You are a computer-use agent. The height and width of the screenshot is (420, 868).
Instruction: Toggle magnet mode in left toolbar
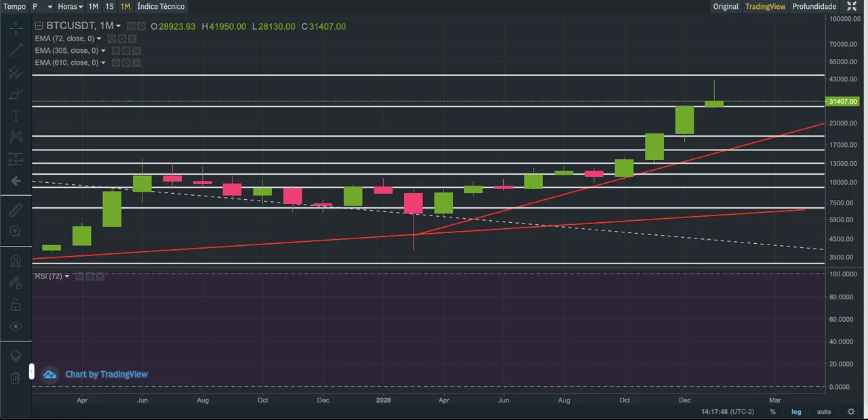[x=16, y=261]
